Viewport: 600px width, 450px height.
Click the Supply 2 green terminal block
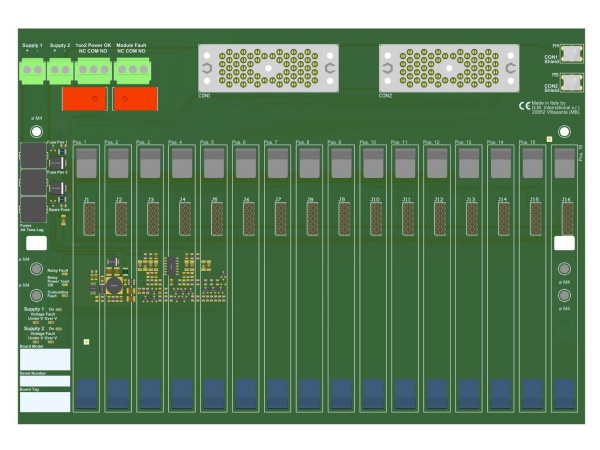click(x=60, y=69)
